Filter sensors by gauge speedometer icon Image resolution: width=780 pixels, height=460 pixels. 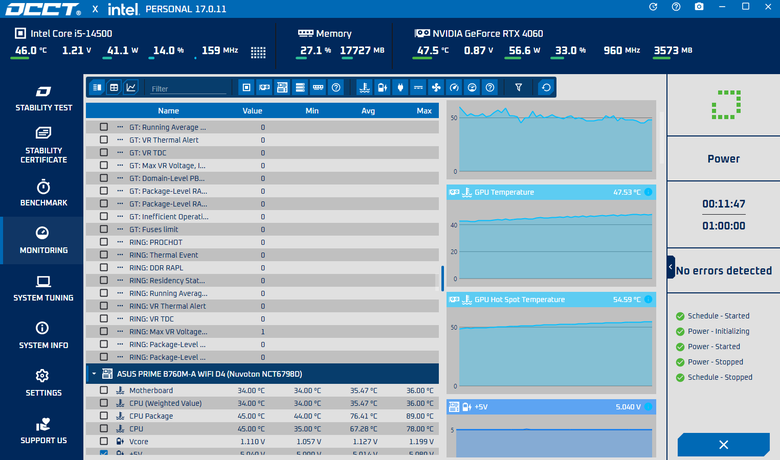pyautogui.click(x=454, y=88)
